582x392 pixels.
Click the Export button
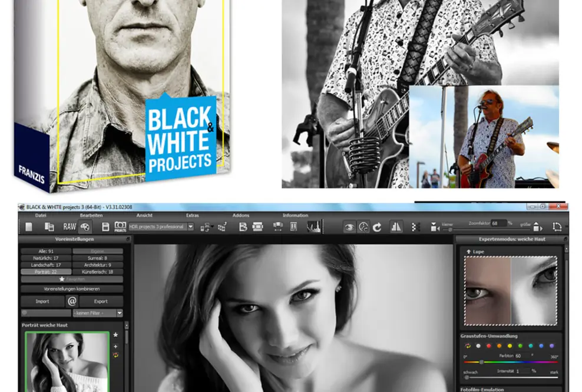101,301
